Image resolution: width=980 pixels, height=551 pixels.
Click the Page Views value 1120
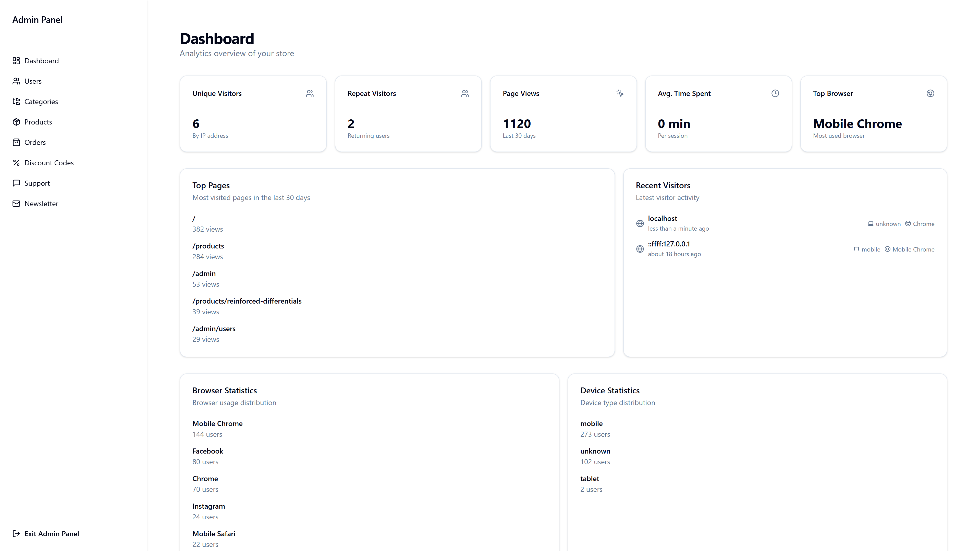[517, 123]
